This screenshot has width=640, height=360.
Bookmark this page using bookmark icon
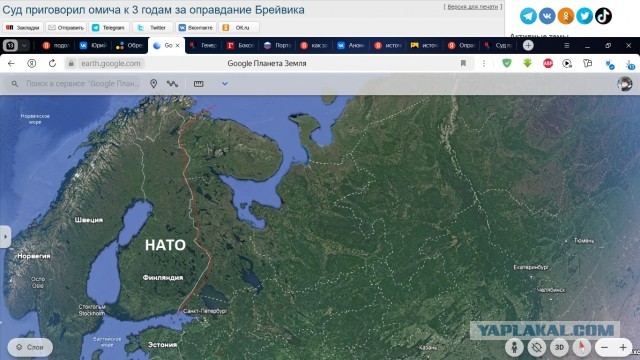(463, 63)
